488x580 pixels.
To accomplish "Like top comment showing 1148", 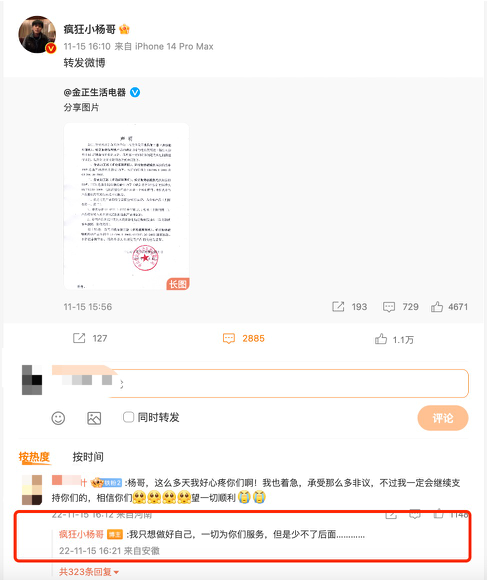I will point(438,514).
